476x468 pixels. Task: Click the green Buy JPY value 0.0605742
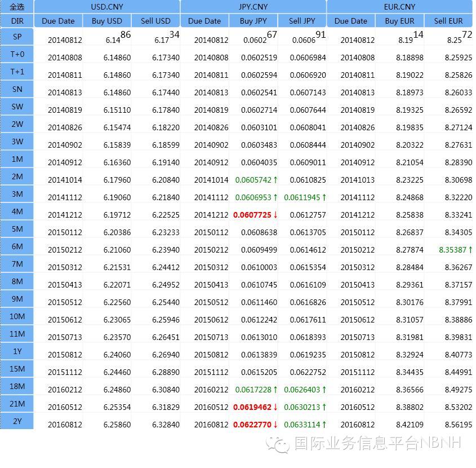point(253,180)
